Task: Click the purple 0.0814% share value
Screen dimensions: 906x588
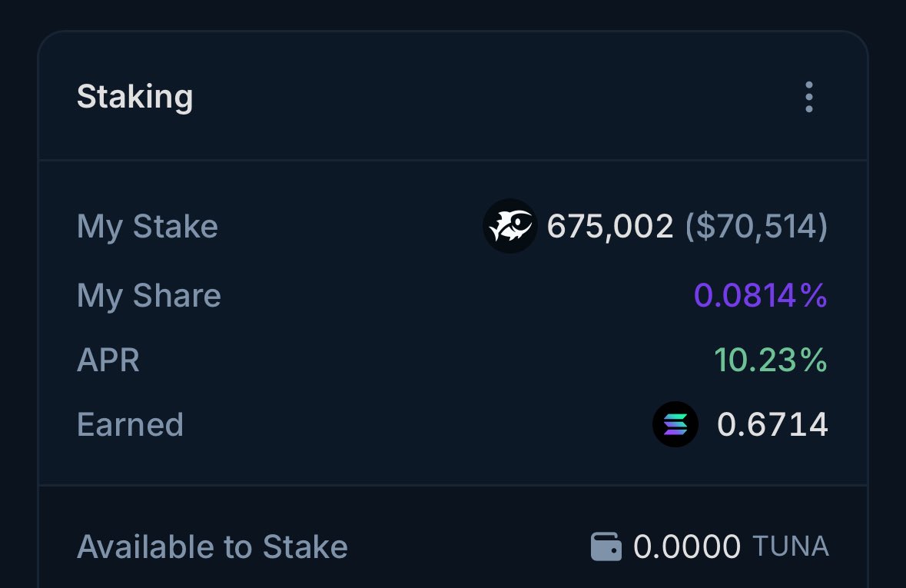Action: [761, 295]
